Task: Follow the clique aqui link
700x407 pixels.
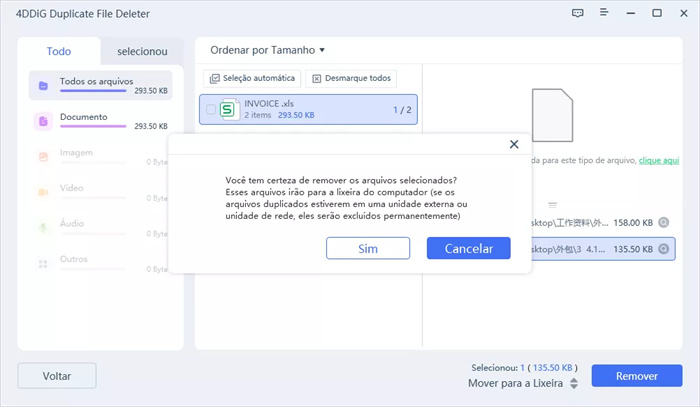Action: click(x=658, y=160)
